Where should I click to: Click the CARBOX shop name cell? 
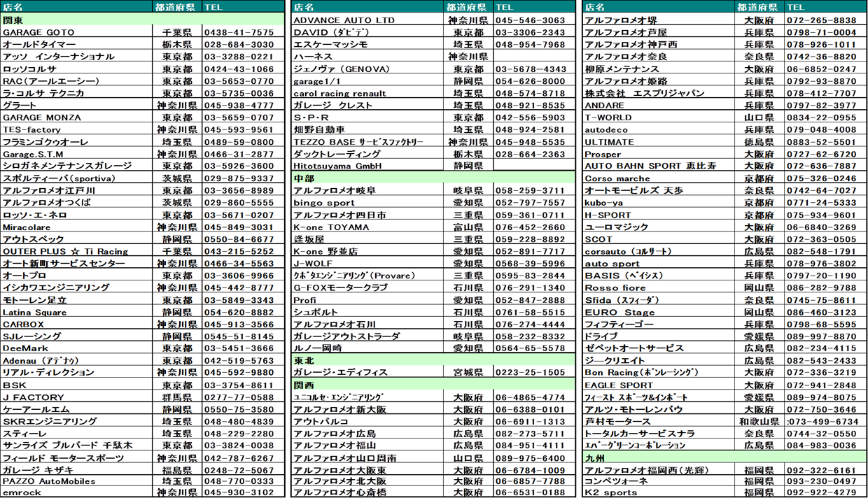[23, 325]
